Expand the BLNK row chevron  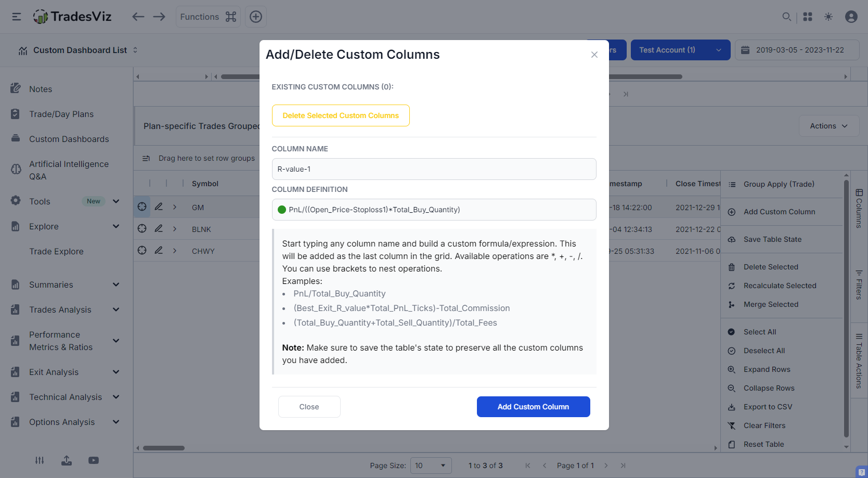pos(175,229)
